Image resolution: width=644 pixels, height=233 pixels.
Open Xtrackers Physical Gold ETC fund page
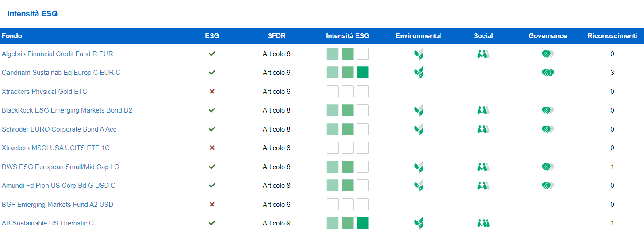click(x=45, y=92)
